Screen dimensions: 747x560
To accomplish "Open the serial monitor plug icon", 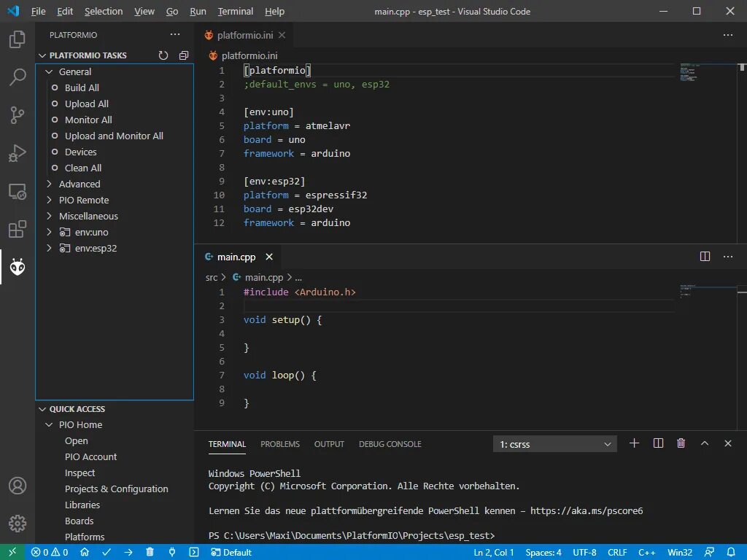I will [x=172, y=552].
